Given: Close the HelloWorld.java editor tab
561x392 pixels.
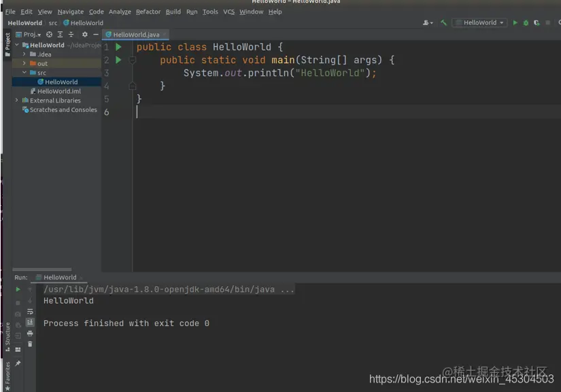Looking at the screenshot, I should (165, 34).
